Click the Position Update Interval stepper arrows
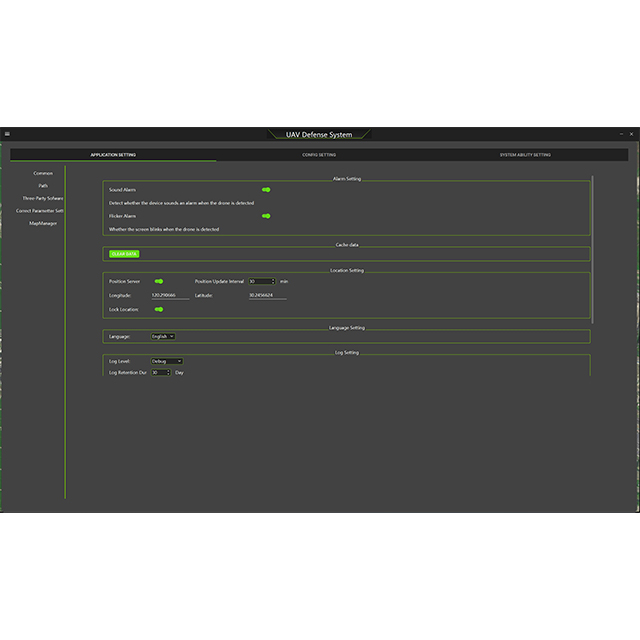640x640 pixels. pyautogui.click(x=273, y=281)
